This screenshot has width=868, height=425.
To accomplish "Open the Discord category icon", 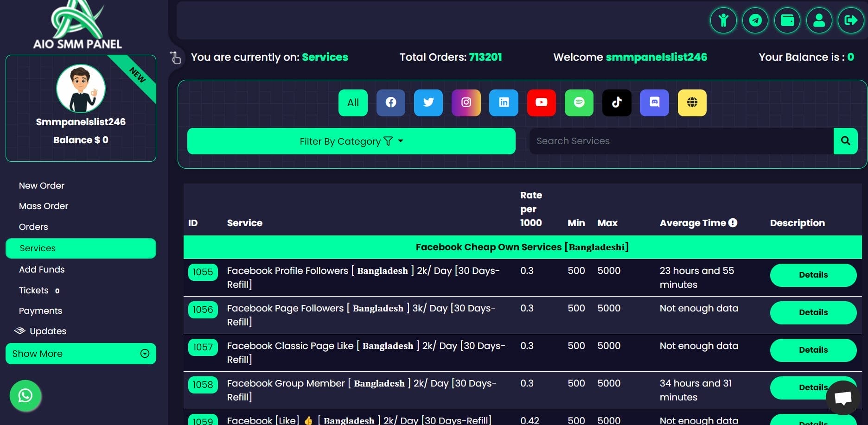I will pos(654,102).
